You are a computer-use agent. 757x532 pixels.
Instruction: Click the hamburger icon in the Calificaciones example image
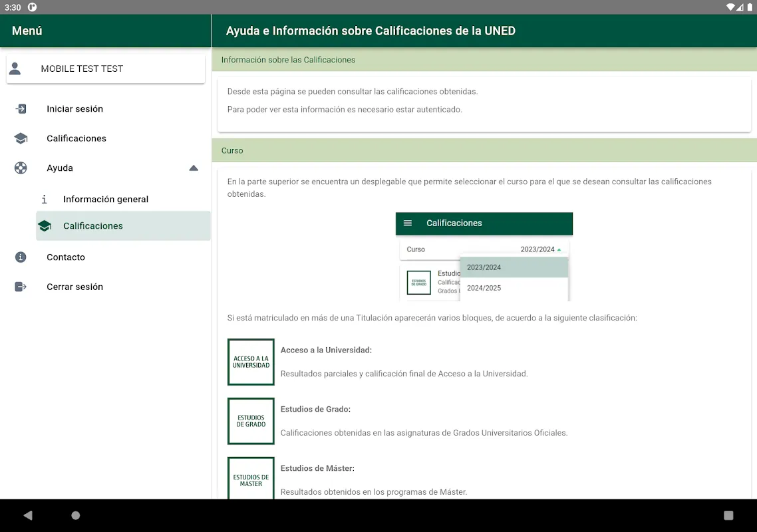(x=408, y=223)
